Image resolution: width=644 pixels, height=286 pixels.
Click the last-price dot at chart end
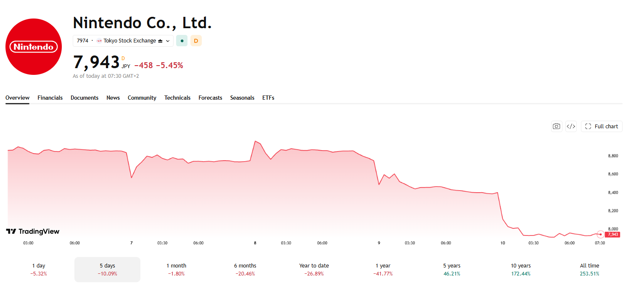point(601,234)
